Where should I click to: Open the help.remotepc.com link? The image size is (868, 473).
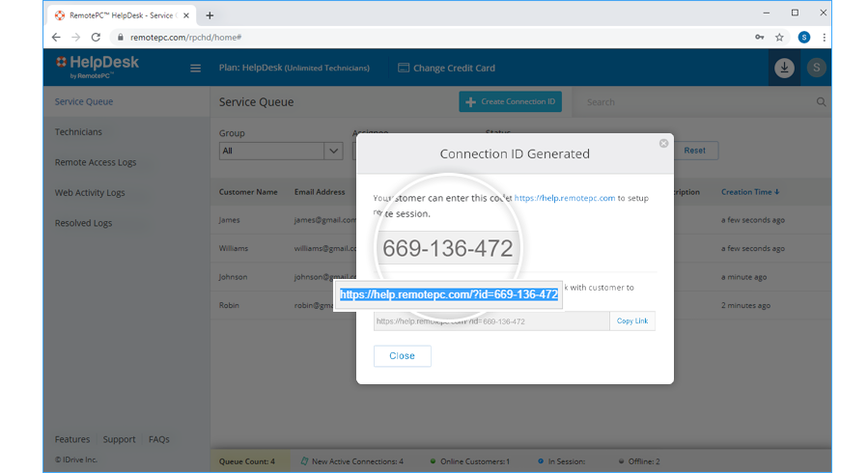click(565, 198)
